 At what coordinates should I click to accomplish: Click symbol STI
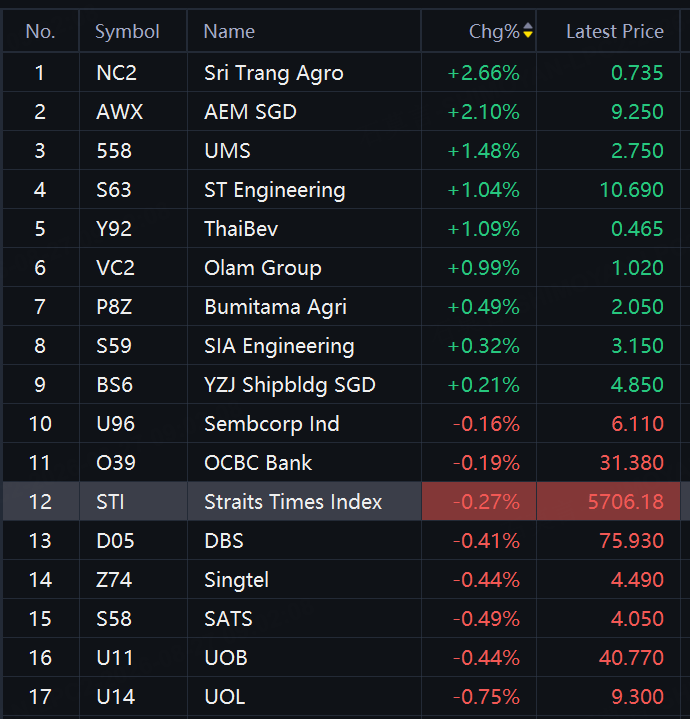110,502
